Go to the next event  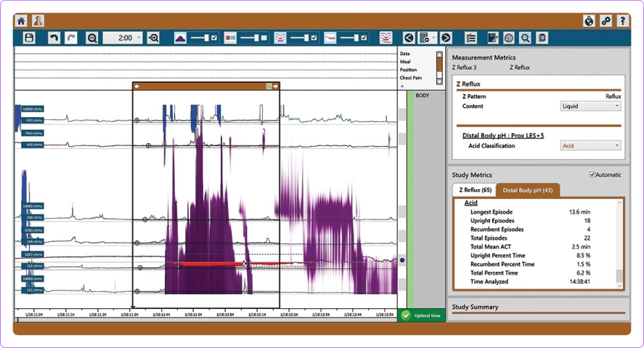(x=446, y=38)
